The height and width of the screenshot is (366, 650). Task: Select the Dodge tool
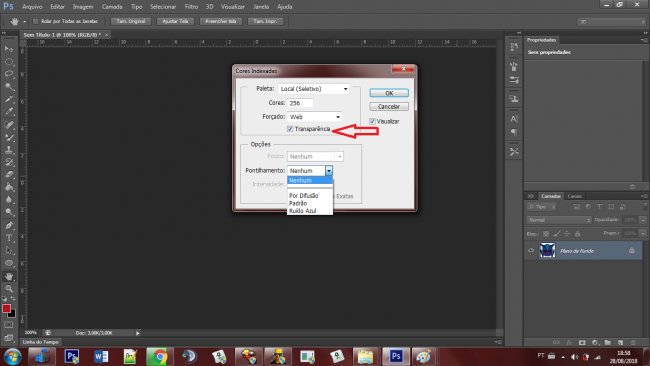click(9, 212)
